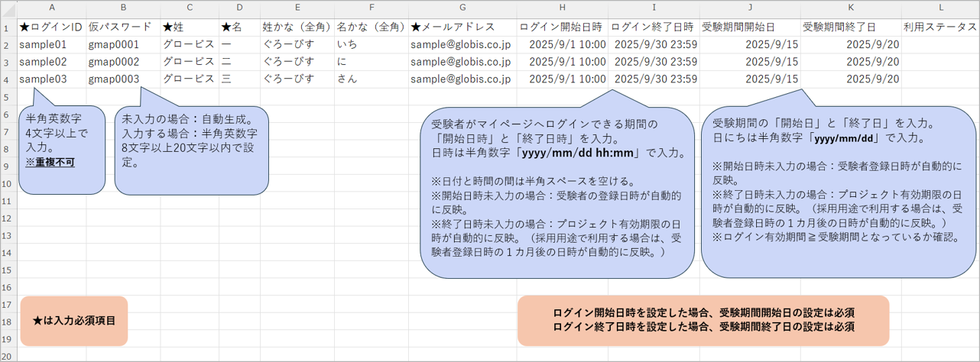Click the 受験期間 start/end date callout
This screenshot has width=980, height=362.
839,192
